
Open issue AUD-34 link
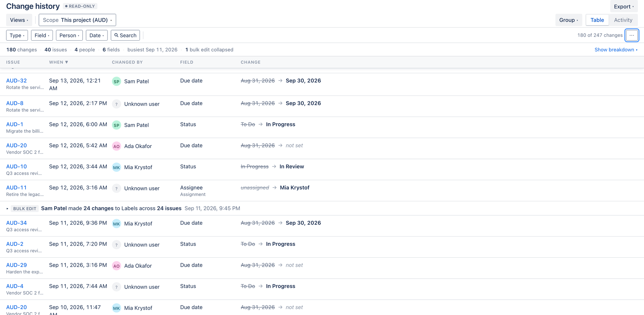(x=16, y=223)
